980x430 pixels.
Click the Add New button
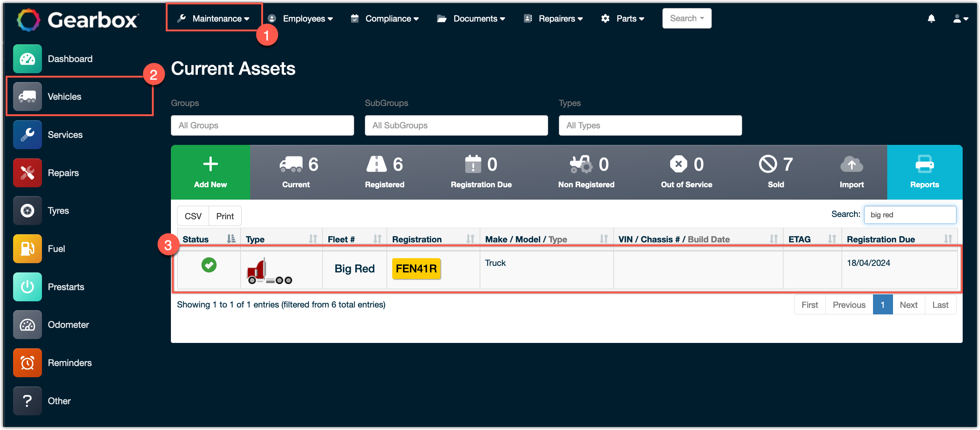click(x=210, y=172)
